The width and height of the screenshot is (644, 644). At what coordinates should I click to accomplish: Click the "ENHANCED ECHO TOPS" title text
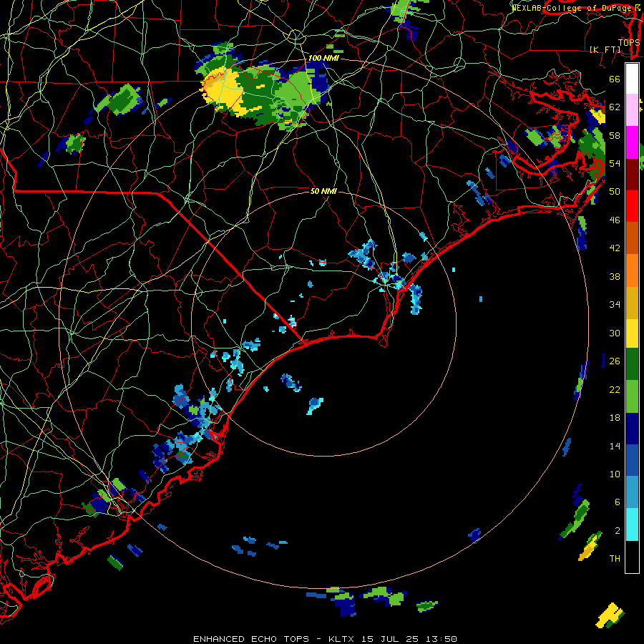click(251, 639)
